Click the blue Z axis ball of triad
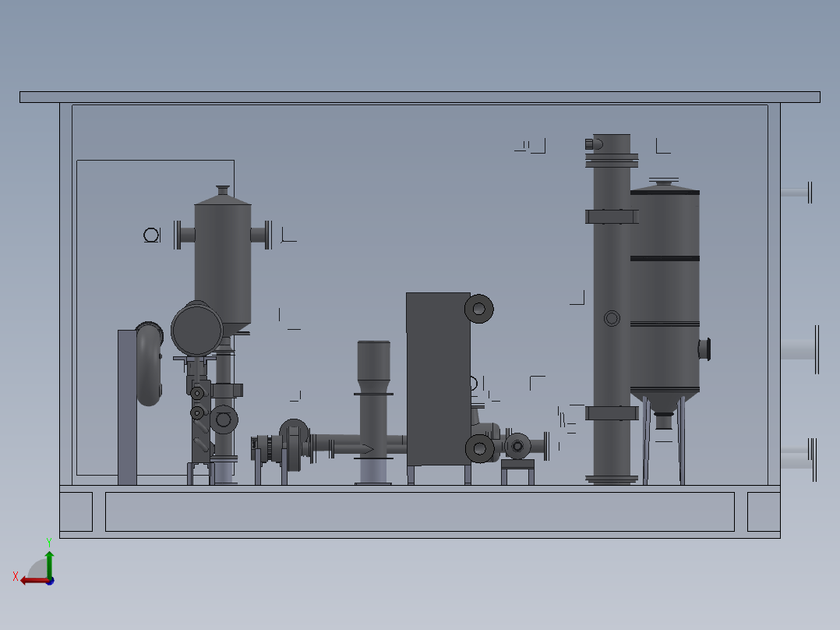840x630 pixels. pos(51,581)
